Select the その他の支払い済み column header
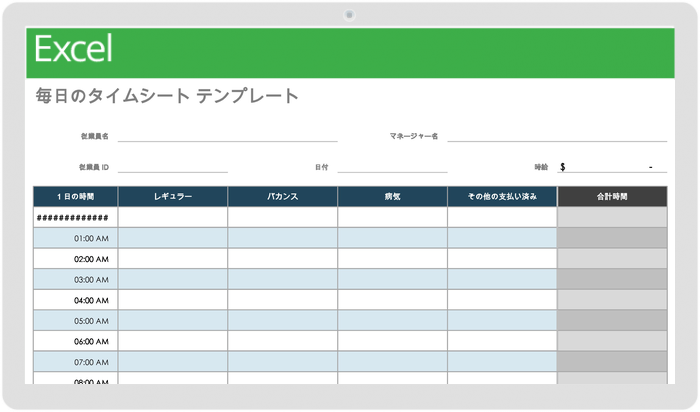Viewport: 700px width, 412px height. [x=502, y=196]
